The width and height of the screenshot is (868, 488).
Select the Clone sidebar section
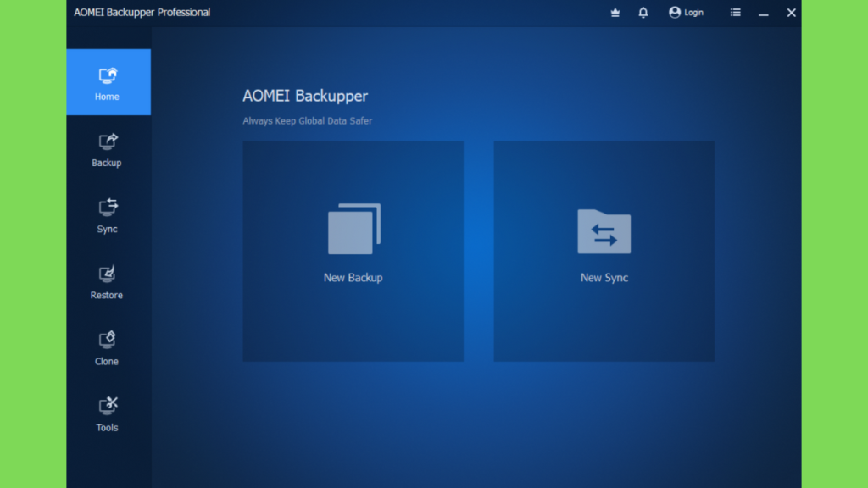pyautogui.click(x=107, y=348)
